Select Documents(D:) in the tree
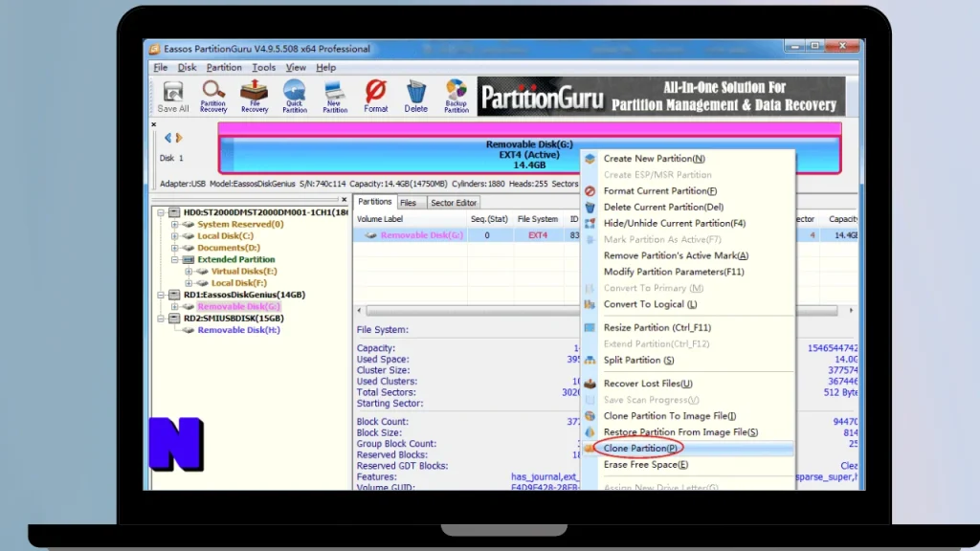Viewport: 980px width, 551px height. click(x=229, y=248)
